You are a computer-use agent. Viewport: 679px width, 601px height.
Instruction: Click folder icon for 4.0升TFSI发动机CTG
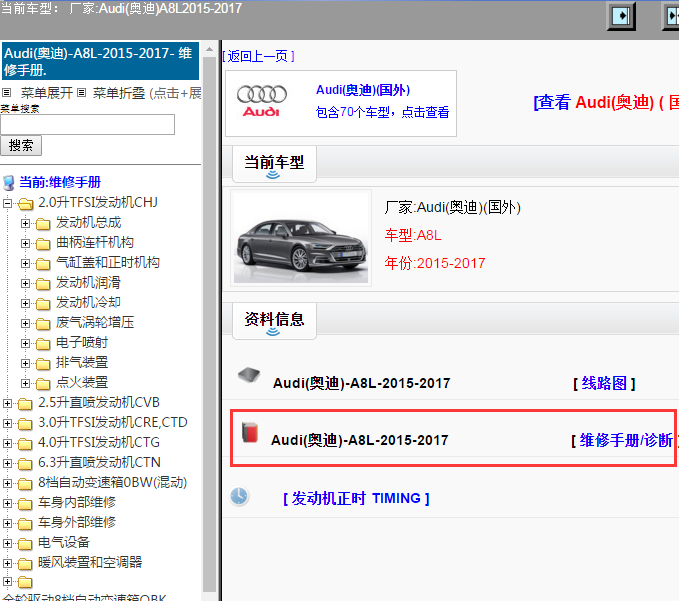[25, 443]
